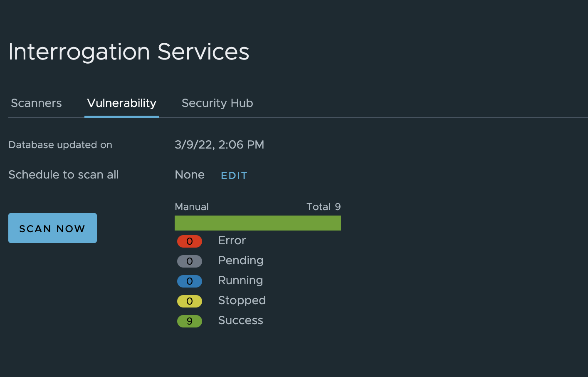Viewport: 588px width, 377px height.
Task: Open the Security Hub tab
Action: point(217,103)
